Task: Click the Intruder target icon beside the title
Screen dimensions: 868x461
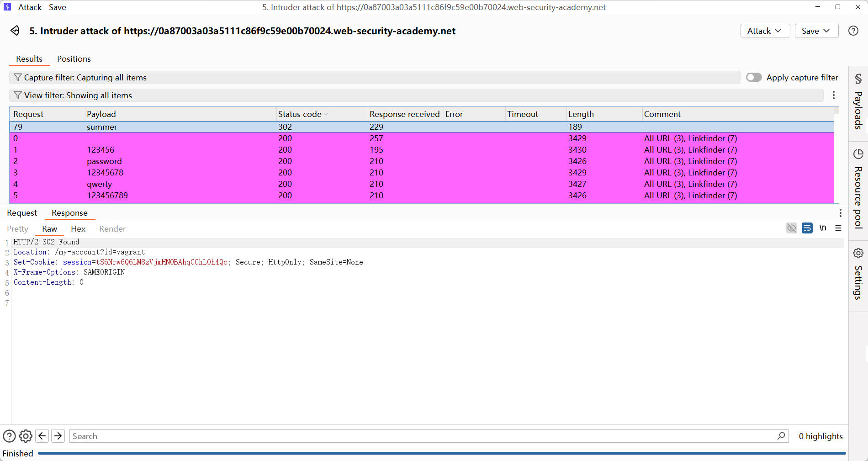Action: tap(15, 31)
